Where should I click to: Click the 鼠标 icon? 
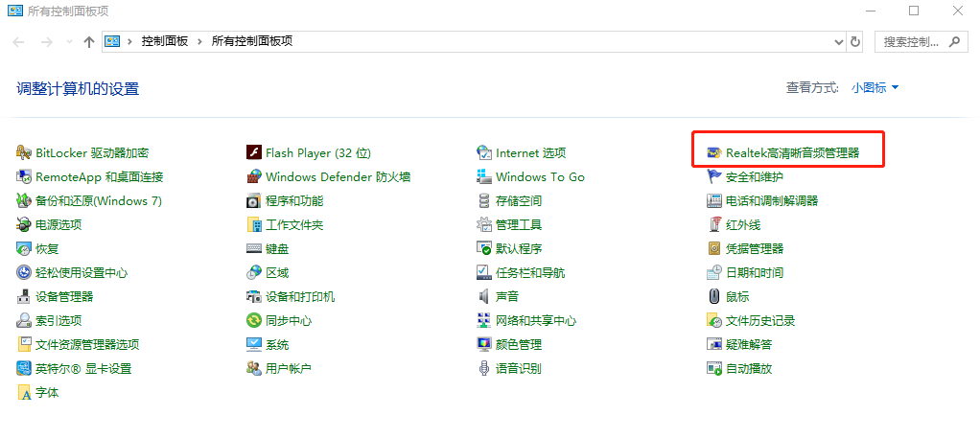tap(713, 296)
